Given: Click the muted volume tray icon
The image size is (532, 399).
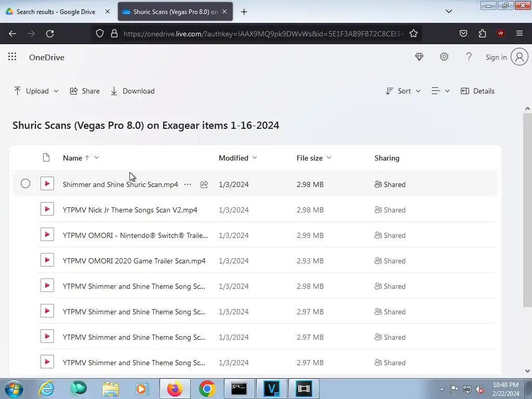Looking at the screenshot, I should pos(480,389).
